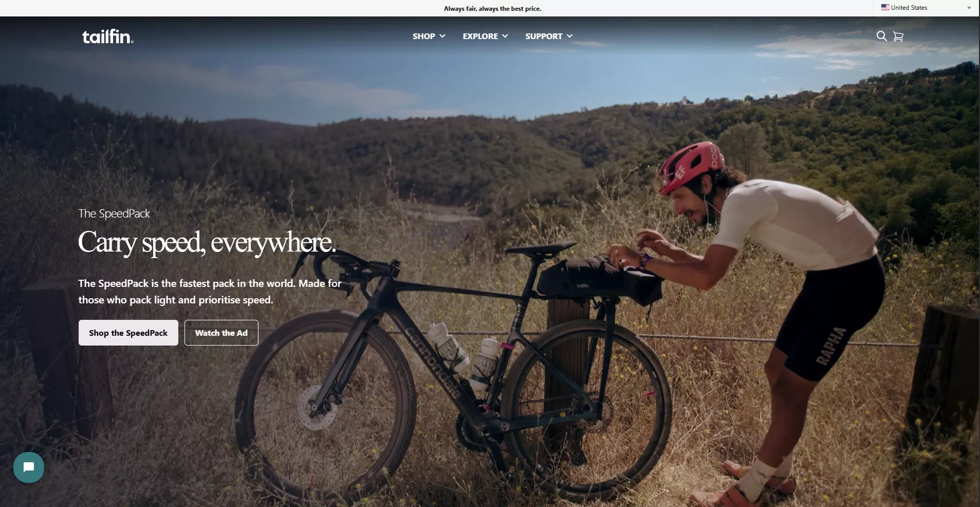Click the 'Carry speed, everywhere.' headline
Screen dimensions: 980x507
click(x=207, y=242)
